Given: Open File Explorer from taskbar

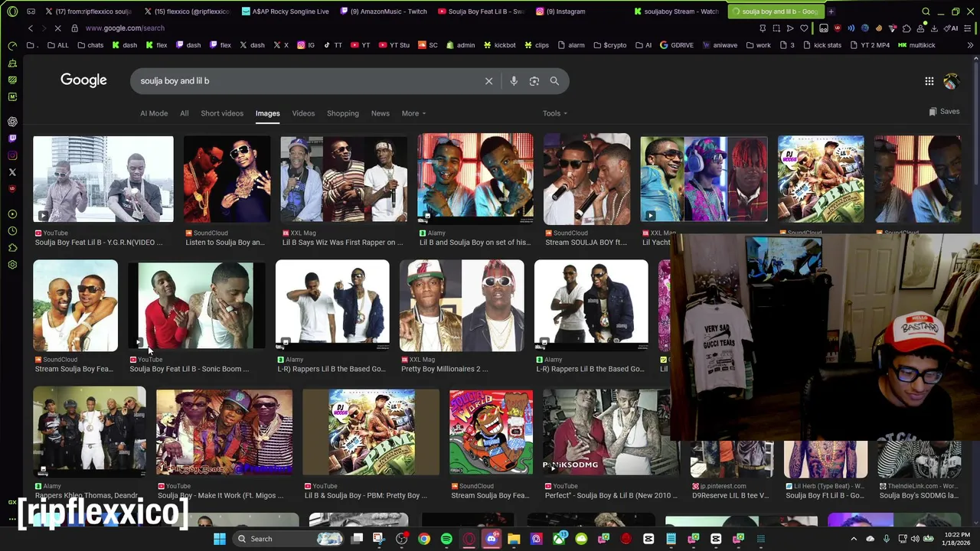Looking at the screenshot, I should pos(514,539).
